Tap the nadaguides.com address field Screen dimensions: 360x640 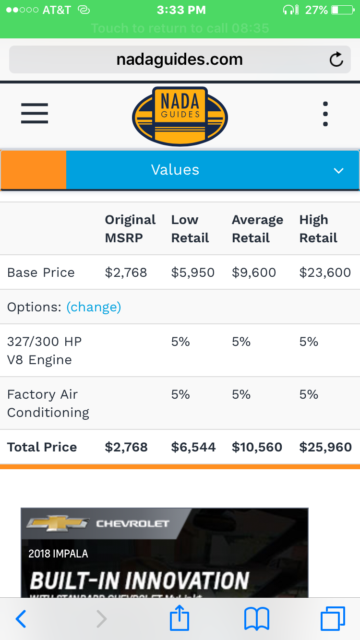[180, 60]
